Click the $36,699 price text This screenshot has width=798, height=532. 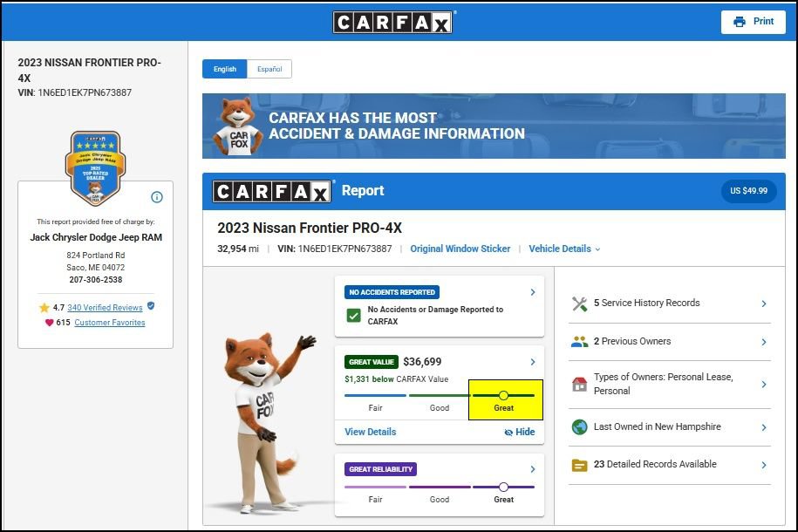(x=422, y=362)
